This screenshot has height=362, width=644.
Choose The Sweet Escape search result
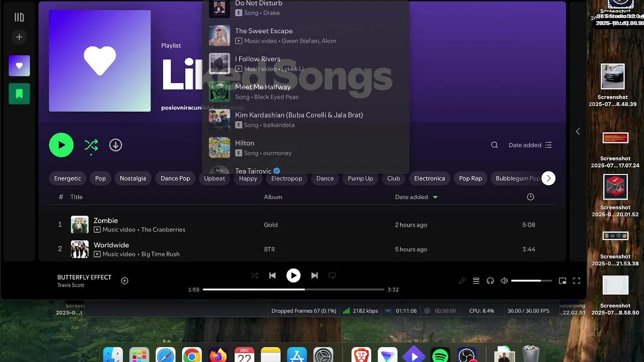tap(306, 36)
